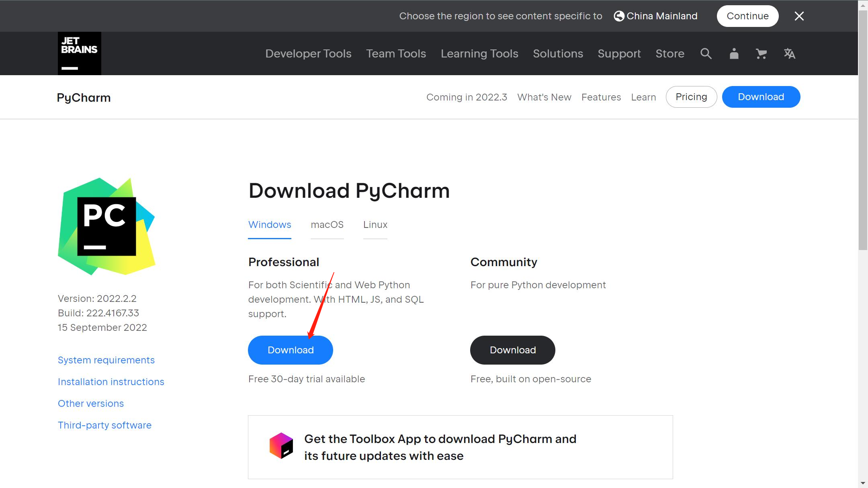Screen dimensions: 868x488
Task: Expand the Developer Tools menu
Action: point(308,53)
